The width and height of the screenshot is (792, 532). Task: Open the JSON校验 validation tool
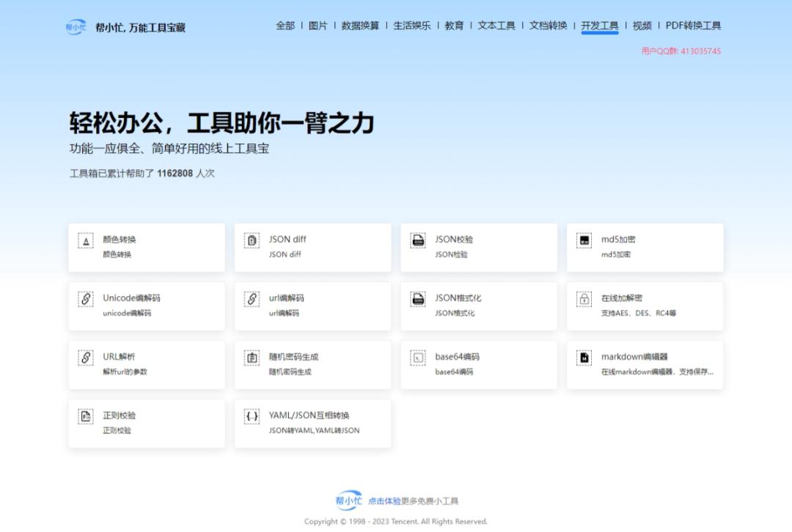coord(478,247)
